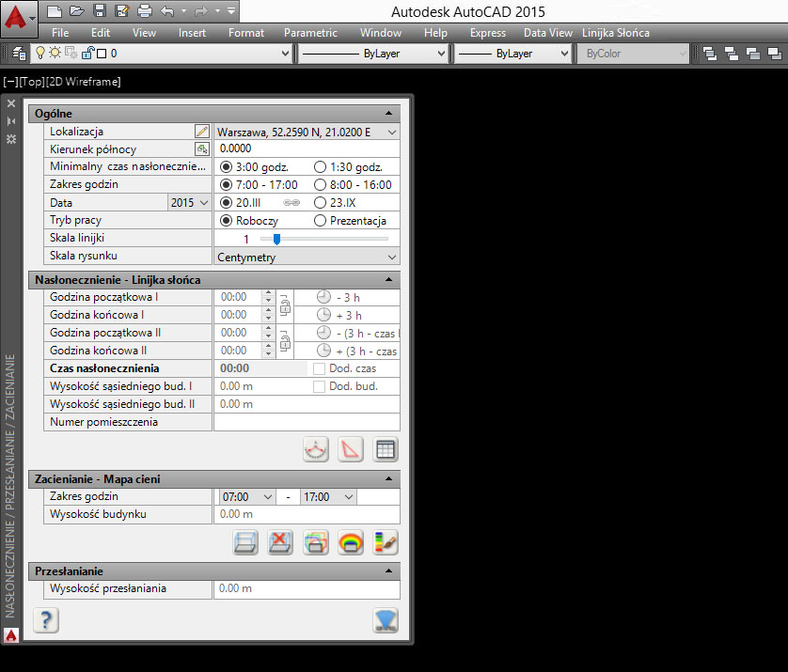Open Layer Properties manager icon
788x672 pixels.
click(x=19, y=54)
